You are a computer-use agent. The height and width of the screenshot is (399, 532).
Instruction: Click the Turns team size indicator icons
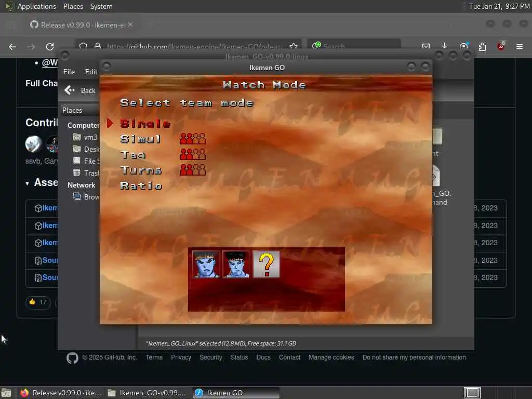[192, 170]
